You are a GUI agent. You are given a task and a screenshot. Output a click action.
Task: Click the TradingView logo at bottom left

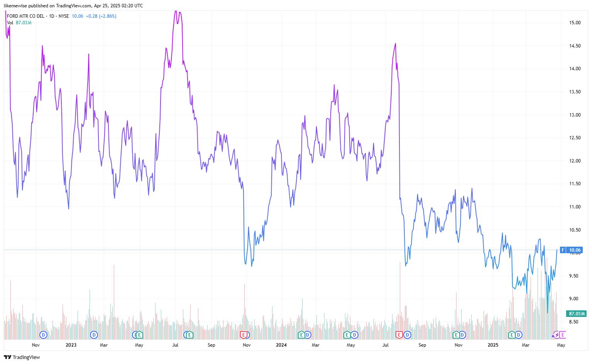22,357
